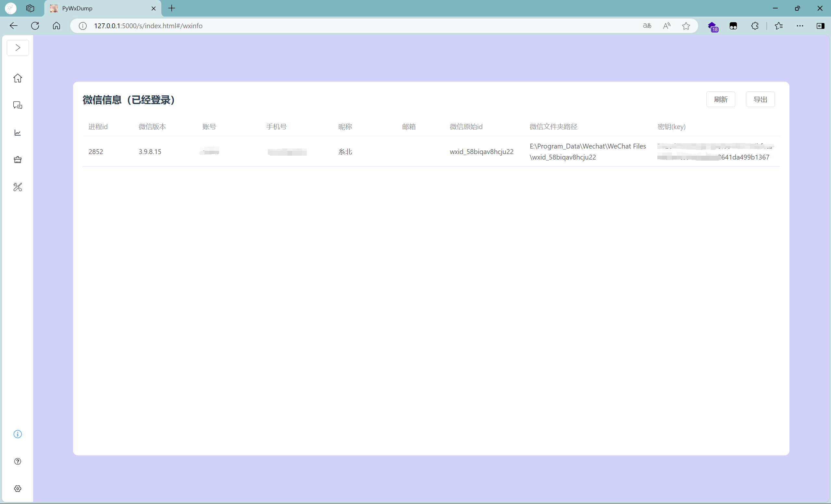831x504 pixels.
Task: Click the 导出 export button
Action: coord(760,99)
